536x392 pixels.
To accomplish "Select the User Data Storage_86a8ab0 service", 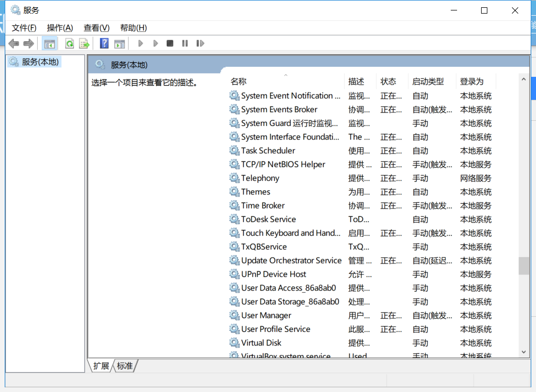I will pyautogui.click(x=361, y=302).
